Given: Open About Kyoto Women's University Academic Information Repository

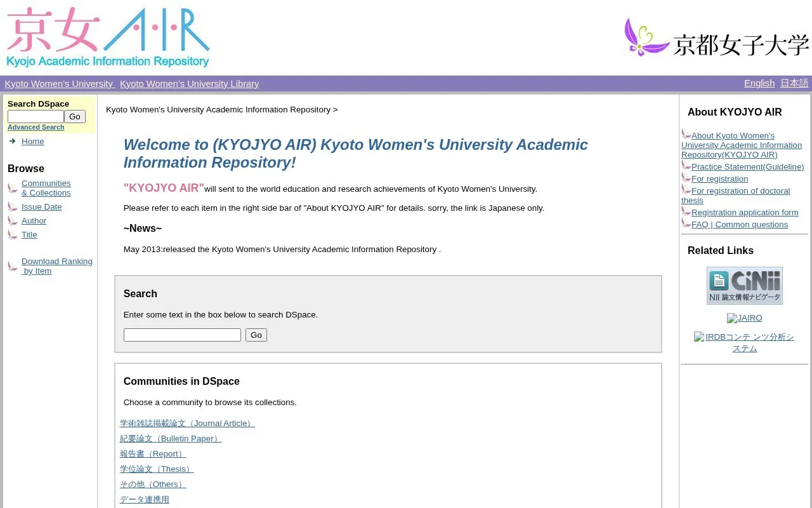Looking at the screenshot, I should [742, 145].
